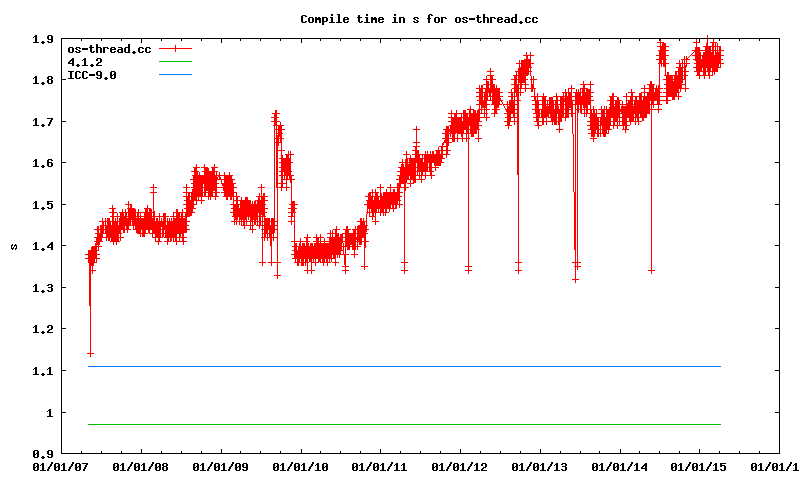The height and width of the screenshot is (480, 800).
Task: Select the 4.1.2 legend label
Action: [x=83, y=62]
